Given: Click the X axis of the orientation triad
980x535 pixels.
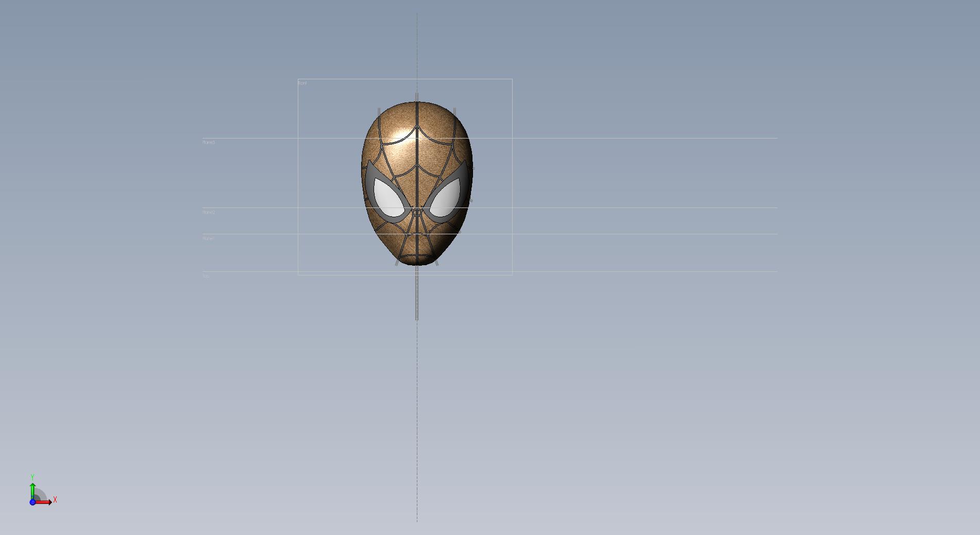Looking at the screenshot, I should coord(45,502).
